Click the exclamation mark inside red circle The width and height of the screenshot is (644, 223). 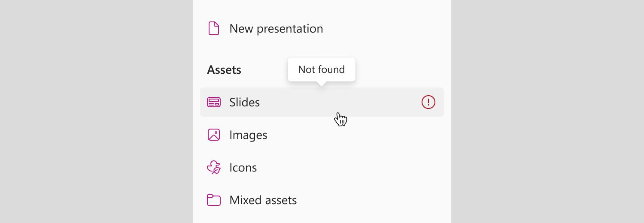(428, 102)
